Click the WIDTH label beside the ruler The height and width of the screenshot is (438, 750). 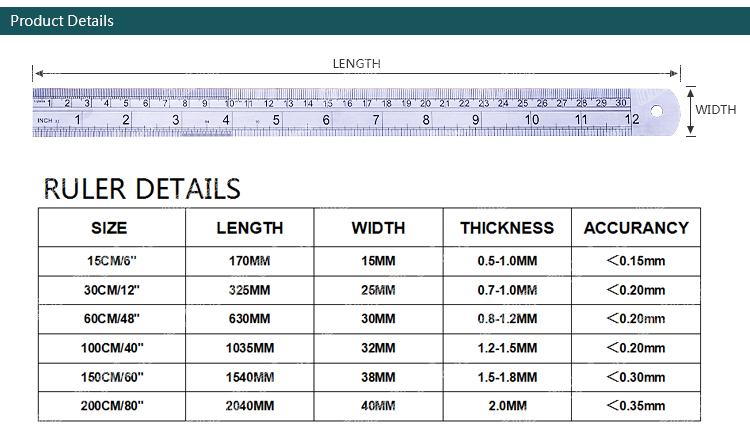[x=716, y=110]
